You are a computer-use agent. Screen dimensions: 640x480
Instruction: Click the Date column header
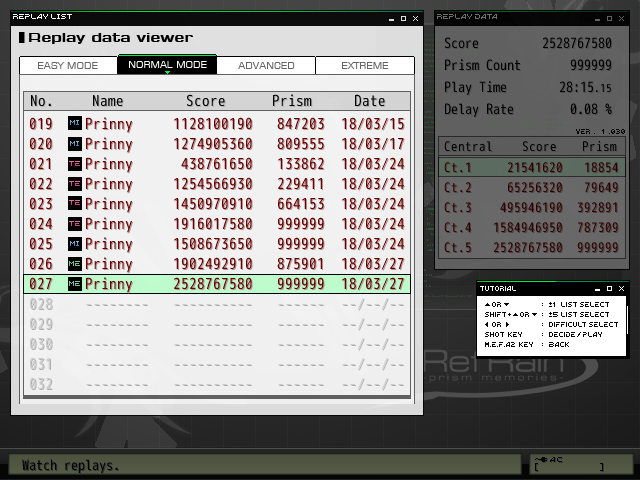369,101
